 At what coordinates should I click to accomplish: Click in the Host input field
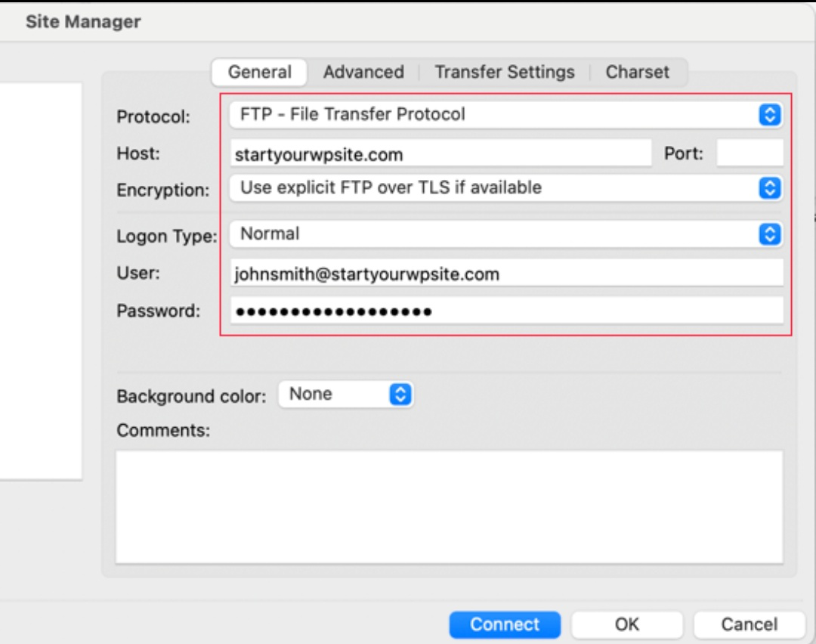point(440,154)
